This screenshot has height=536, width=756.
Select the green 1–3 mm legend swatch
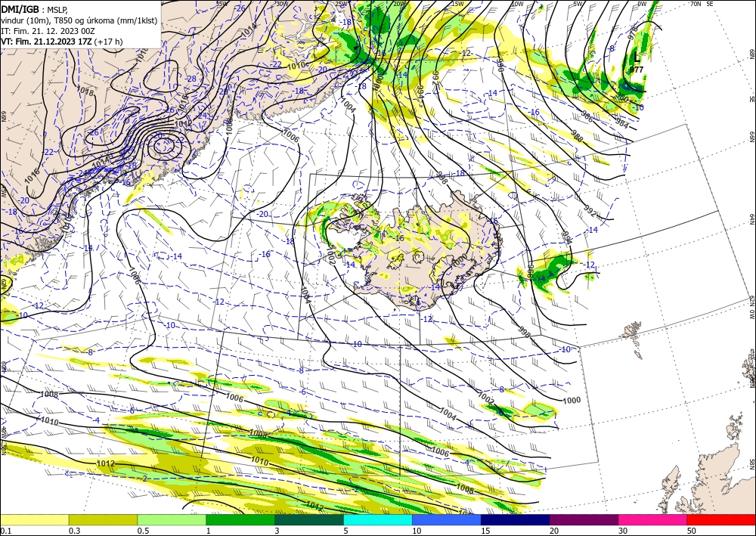pyautogui.click(x=240, y=520)
